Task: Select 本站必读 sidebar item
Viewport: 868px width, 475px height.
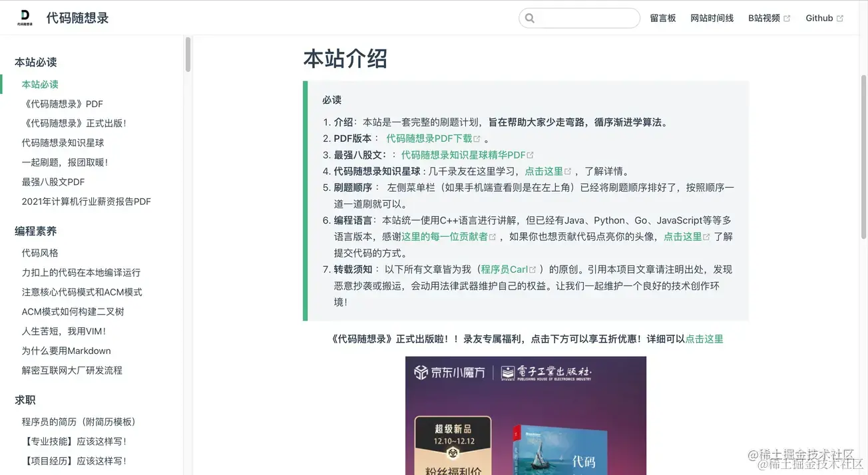Action: 40,84
